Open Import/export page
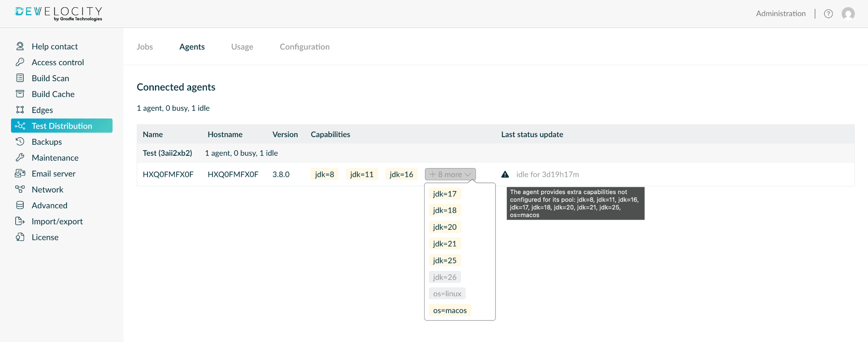Viewport: 868px width, 342px height. tap(62, 221)
